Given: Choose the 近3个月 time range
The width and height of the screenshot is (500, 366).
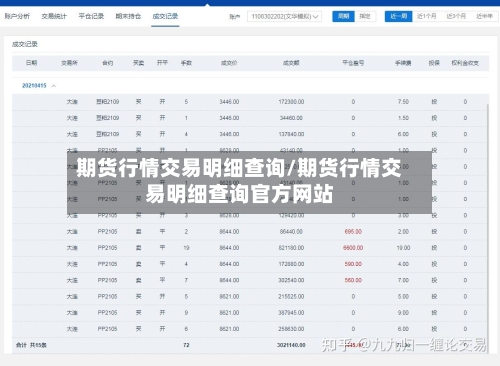Looking at the screenshot, I should [x=456, y=16].
